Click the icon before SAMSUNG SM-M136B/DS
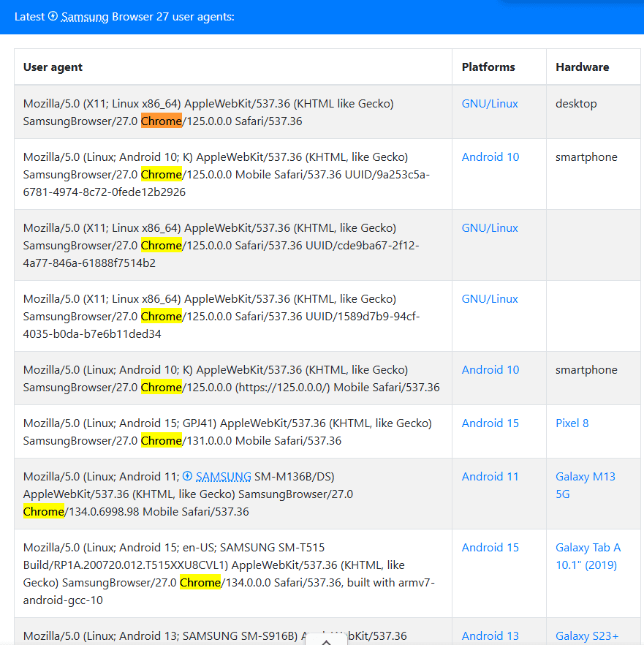Image resolution: width=644 pixels, height=645 pixels. pos(188,476)
